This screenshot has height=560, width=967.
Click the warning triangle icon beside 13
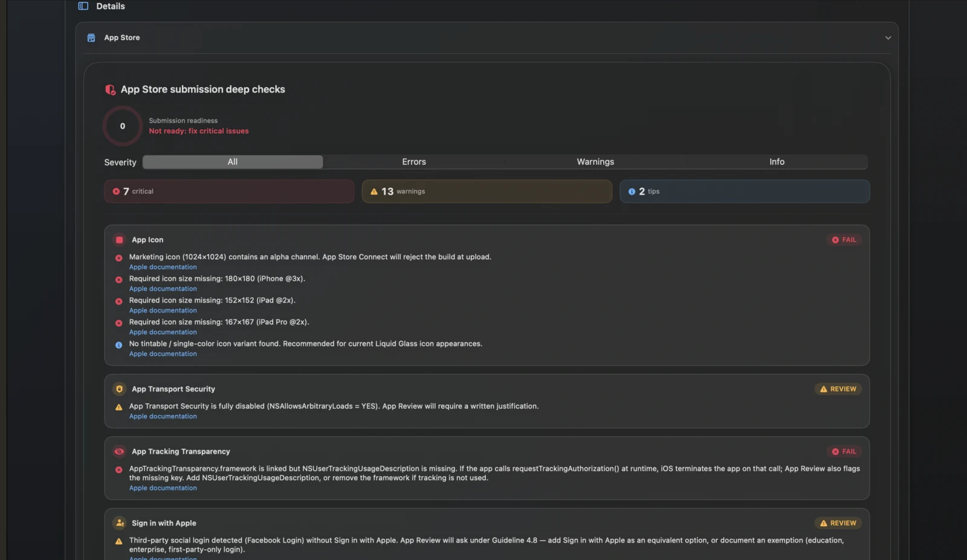pyautogui.click(x=374, y=191)
